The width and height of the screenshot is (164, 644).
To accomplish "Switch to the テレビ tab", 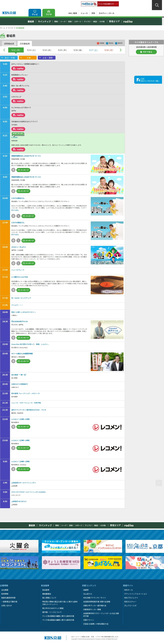I will coord(35,13).
